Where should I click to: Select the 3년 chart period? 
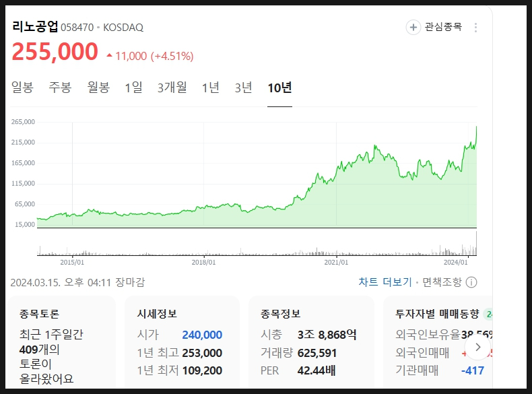[244, 88]
